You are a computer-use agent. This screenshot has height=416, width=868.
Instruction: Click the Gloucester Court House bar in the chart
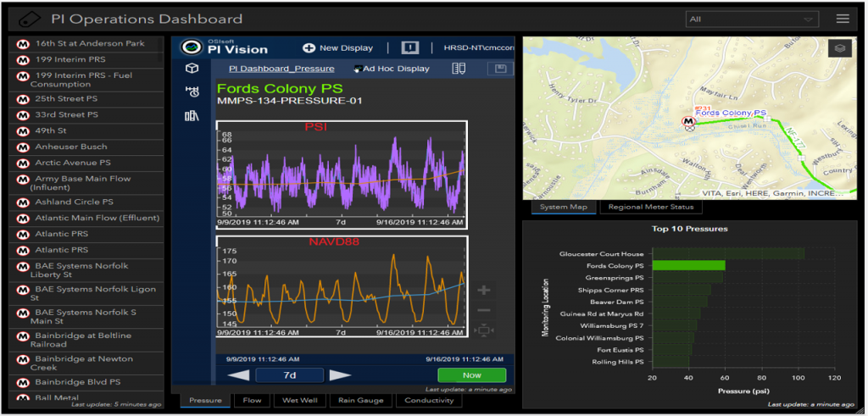point(728,254)
